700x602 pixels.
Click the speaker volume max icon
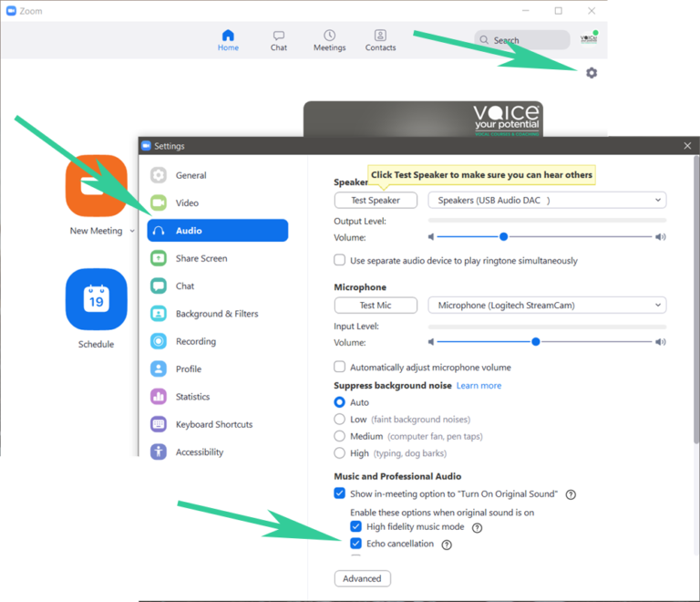[660, 236]
